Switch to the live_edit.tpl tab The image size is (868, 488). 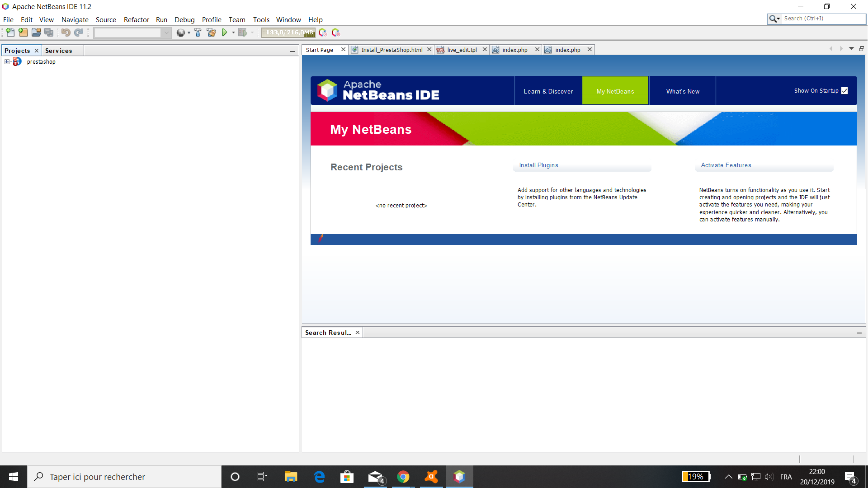coord(462,50)
